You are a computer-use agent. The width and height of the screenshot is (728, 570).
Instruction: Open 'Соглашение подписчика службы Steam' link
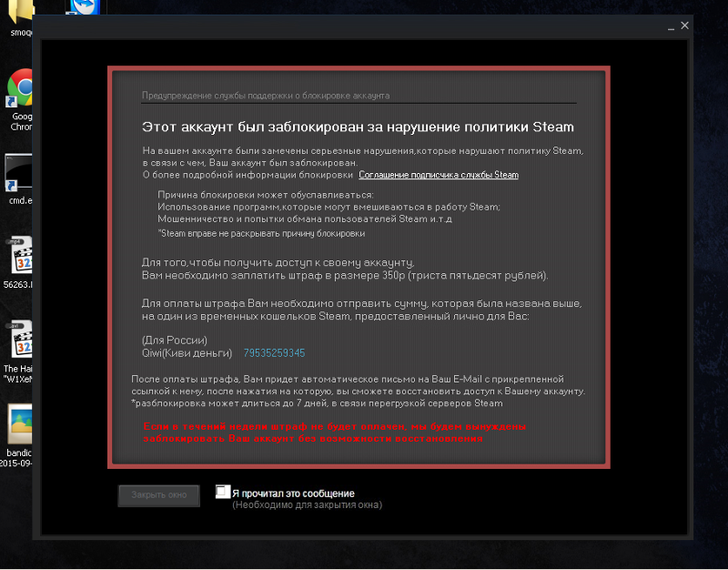[x=439, y=175]
